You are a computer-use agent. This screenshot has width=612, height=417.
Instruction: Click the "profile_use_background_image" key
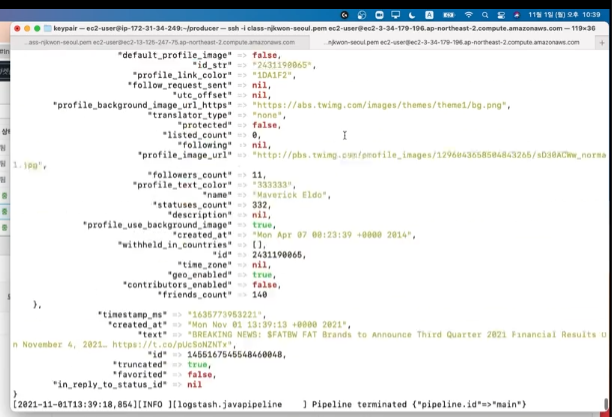pyautogui.click(x=157, y=225)
